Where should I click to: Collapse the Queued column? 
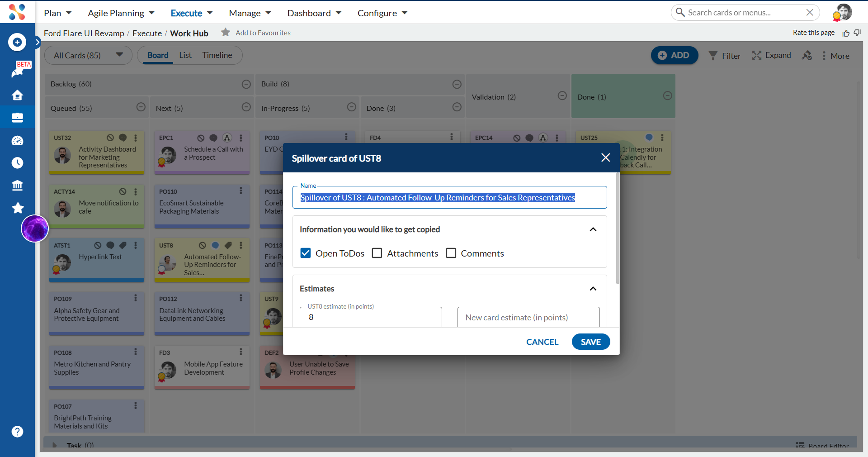141,107
